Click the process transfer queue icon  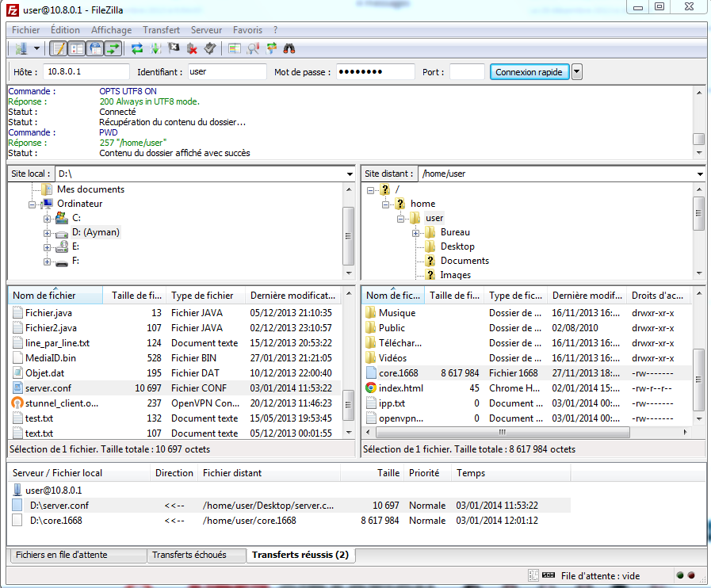point(156,49)
